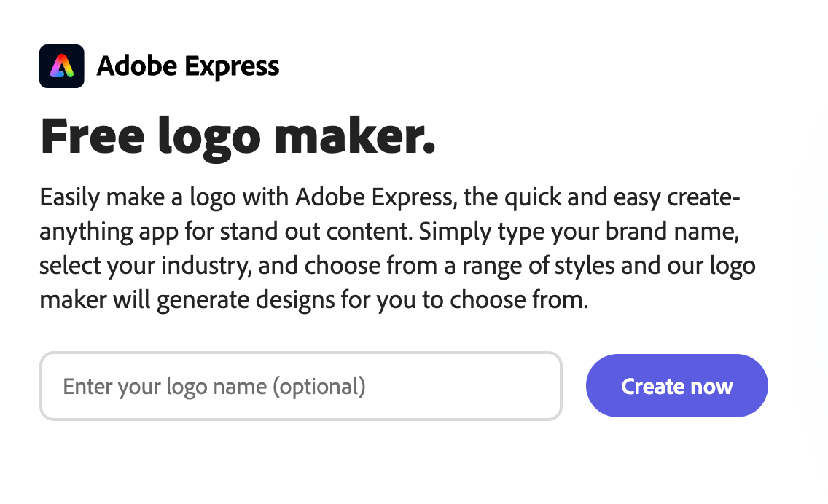This screenshot has width=828, height=504.
Task: Click the paragraph line starting with "Easily make"
Action: pyautogui.click(x=390, y=197)
